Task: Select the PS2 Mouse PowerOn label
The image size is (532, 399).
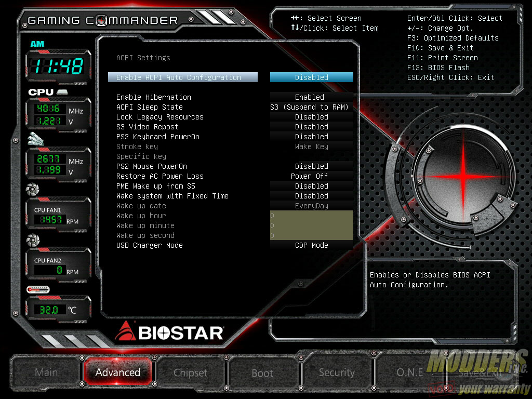Action: pos(152,166)
